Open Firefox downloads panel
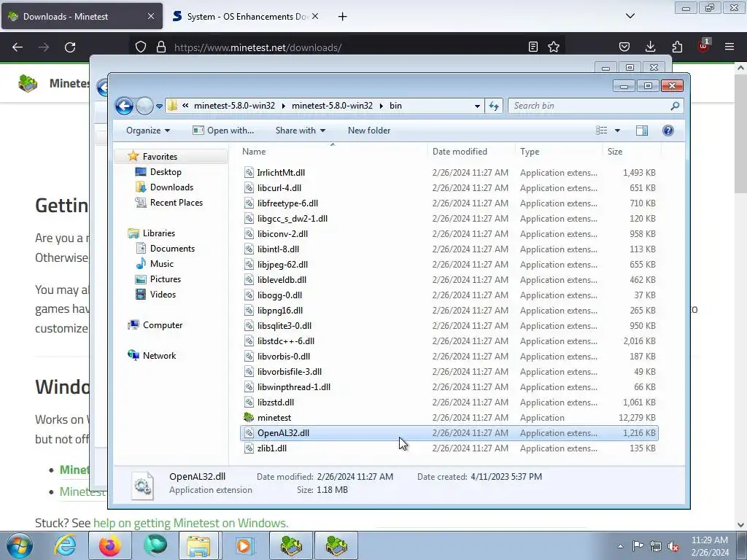Screen dimensions: 747x560 650,47
